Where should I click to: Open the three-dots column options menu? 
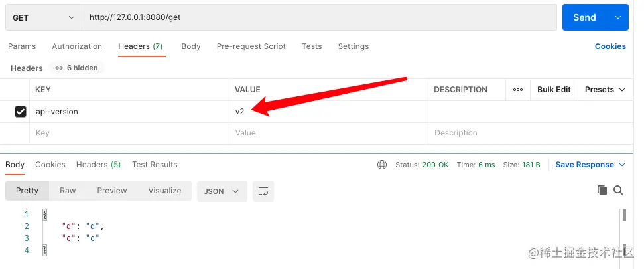[x=518, y=90]
